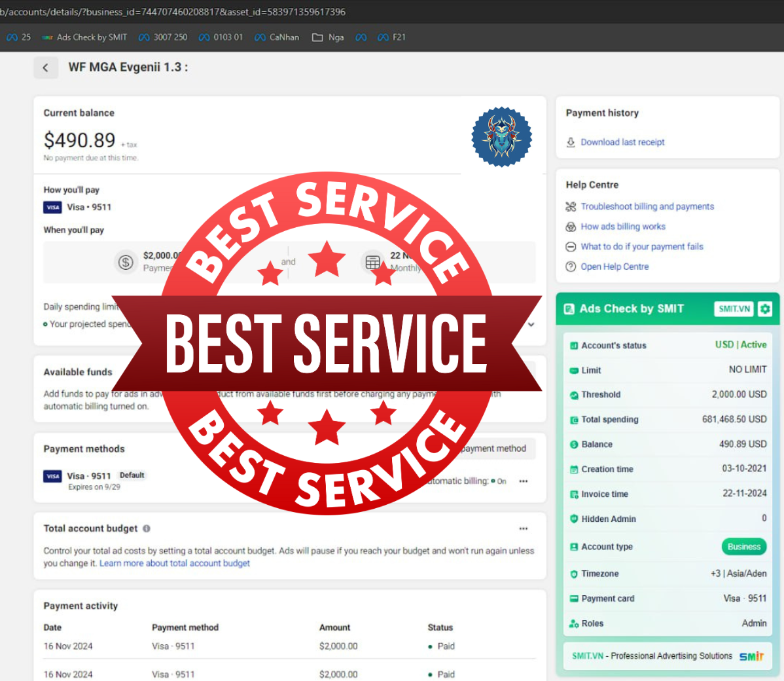Viewport: 784px width, 681px height.
Task: Open the '3007 250' bookmark
Action: click(163, 37)
